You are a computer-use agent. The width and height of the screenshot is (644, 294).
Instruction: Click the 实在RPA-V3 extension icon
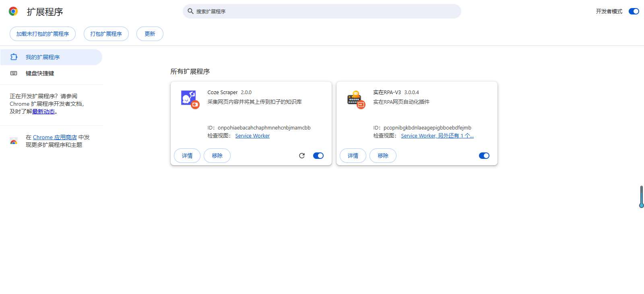point(356,99)
